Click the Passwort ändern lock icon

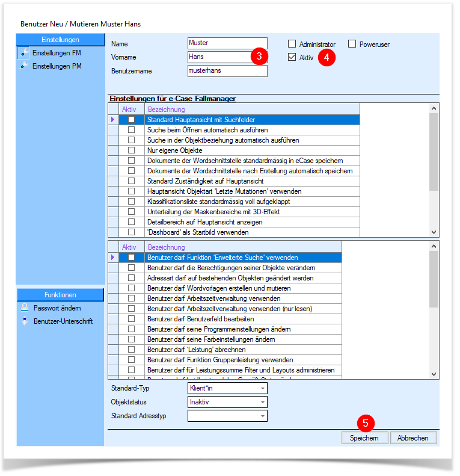pos(25,308)
